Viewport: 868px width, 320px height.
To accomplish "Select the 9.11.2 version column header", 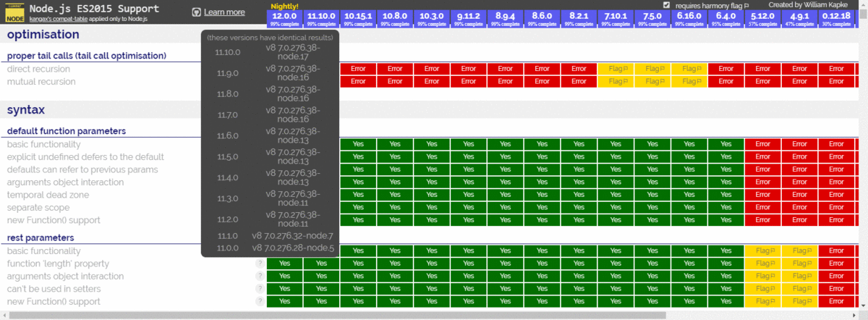I will [x=469, y=19].
